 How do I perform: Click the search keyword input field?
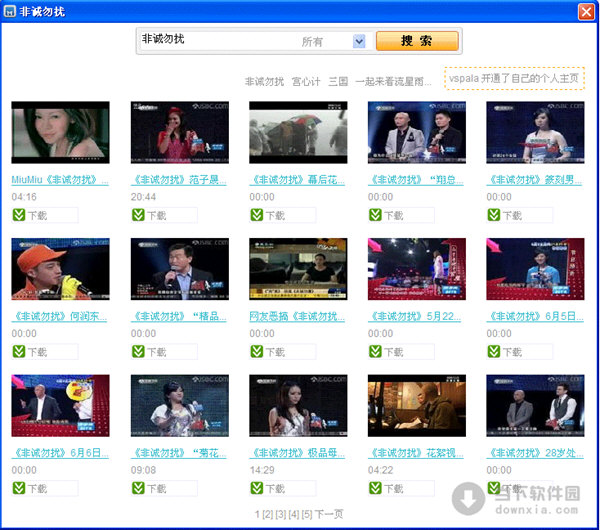click(215, 41)
